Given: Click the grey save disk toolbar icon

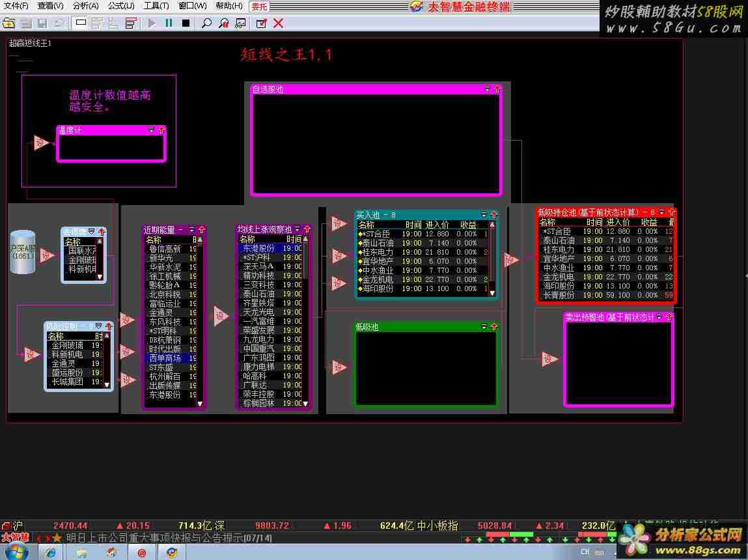Looking at the screenshot, I should tap(42, 23).
